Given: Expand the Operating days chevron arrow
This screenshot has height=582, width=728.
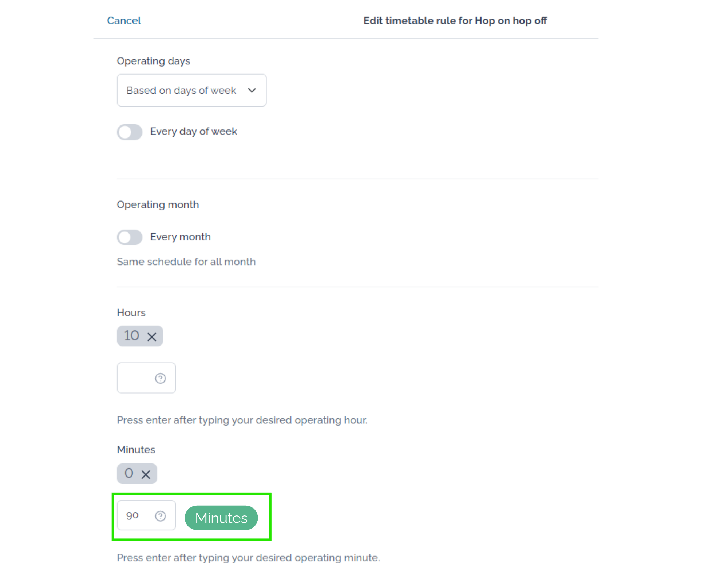Looking at the screenshot, I should click(x=252, y=90).
